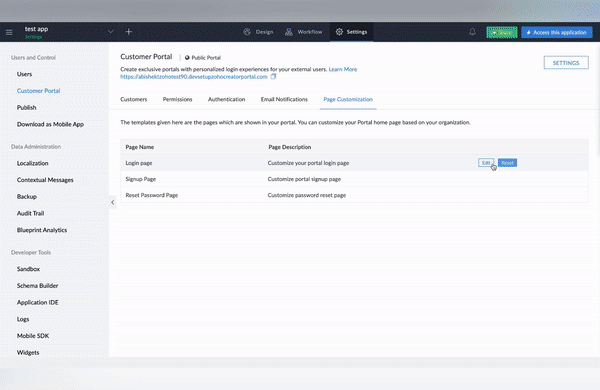Switch to the Workflow tab
600x390 pixels.
click(303, 32)
